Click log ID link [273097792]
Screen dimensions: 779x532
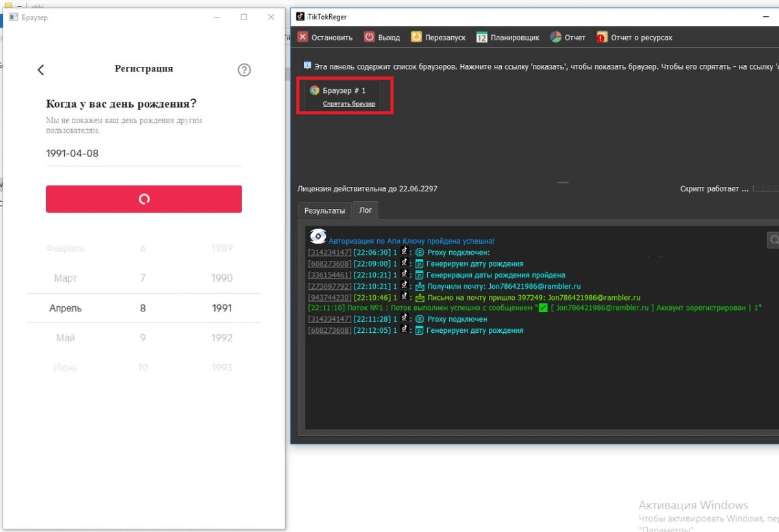click(330, 286)
